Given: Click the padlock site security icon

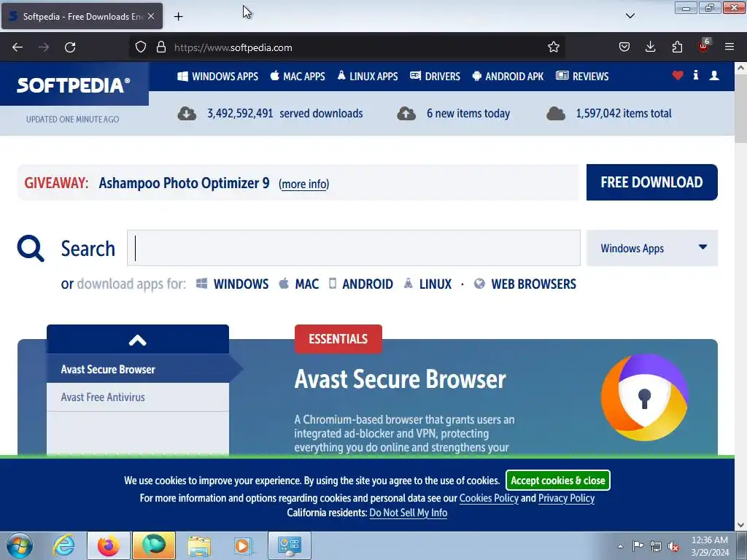Looking at the screenshot, I should coord(161,47).
